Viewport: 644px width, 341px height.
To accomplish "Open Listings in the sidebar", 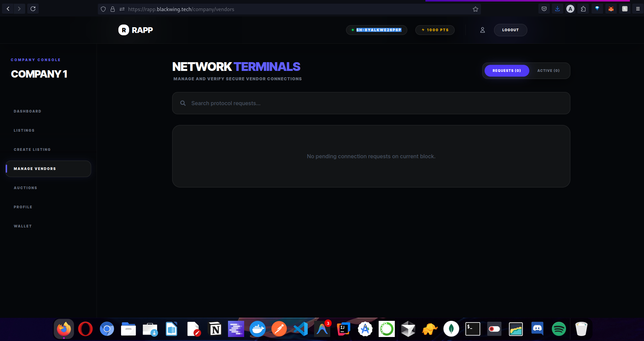I will point(24,130).
